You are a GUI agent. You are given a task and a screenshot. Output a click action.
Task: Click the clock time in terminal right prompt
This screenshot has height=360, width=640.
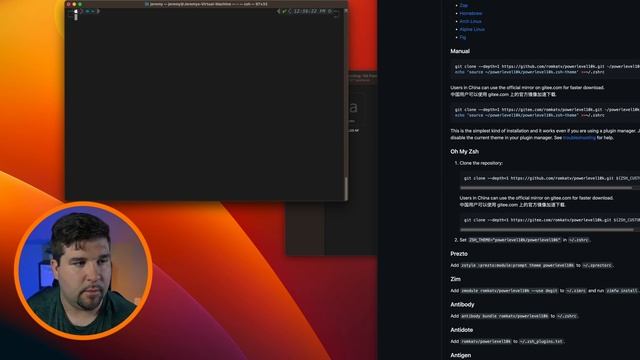pos(309,11)
